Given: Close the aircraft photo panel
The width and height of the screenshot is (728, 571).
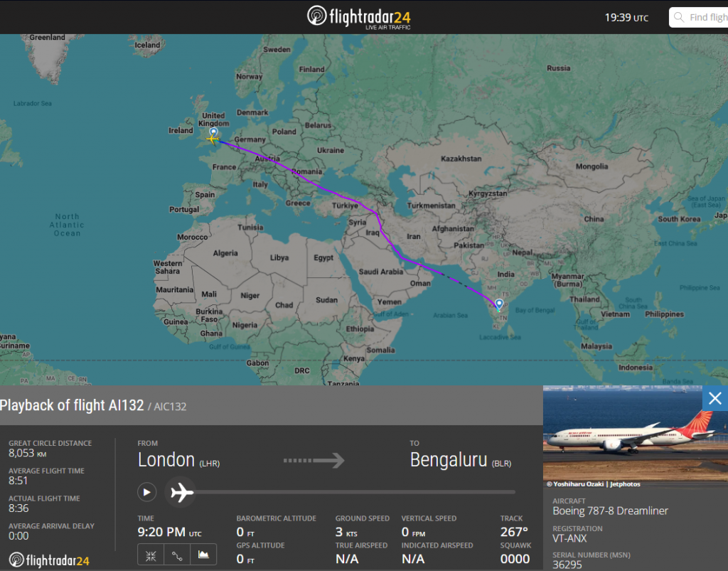Looking at the screenshot, I should point(715,398).
